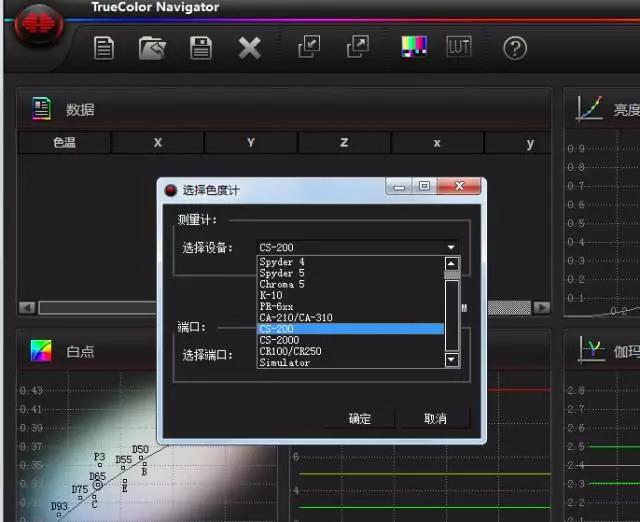Open the LUT toolbar icon
Viewport: 640px width, 522px height.
(459, 47)
